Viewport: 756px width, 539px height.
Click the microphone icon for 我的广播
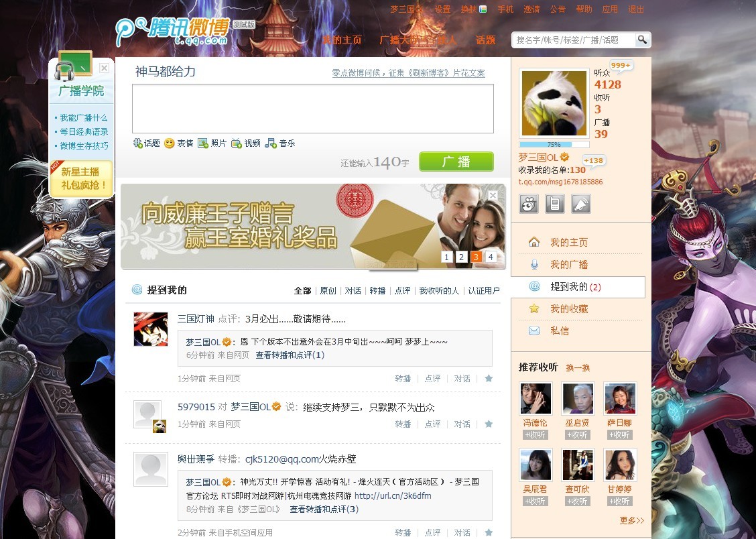click(x=533, y=264)
